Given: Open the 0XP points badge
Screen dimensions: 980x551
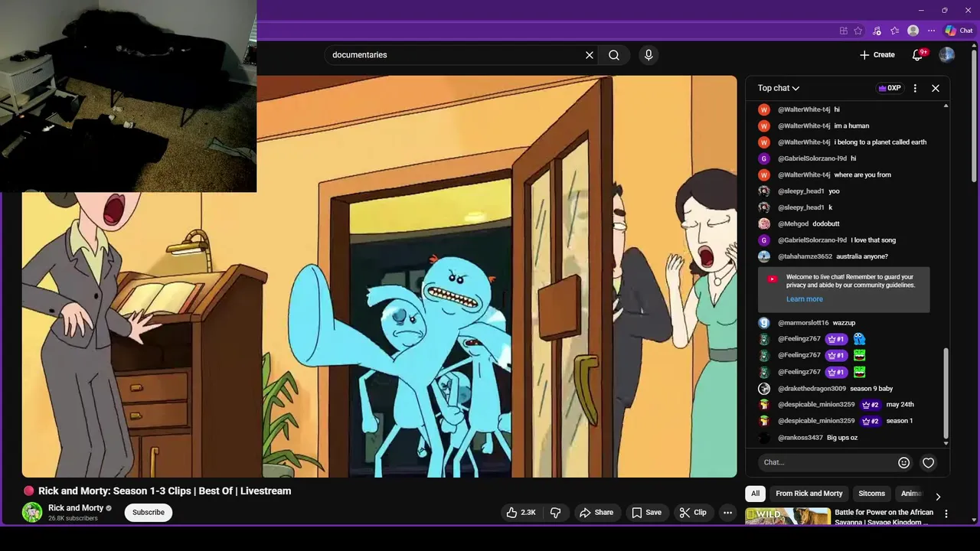Looking at the screenshot, I should 890,88.
